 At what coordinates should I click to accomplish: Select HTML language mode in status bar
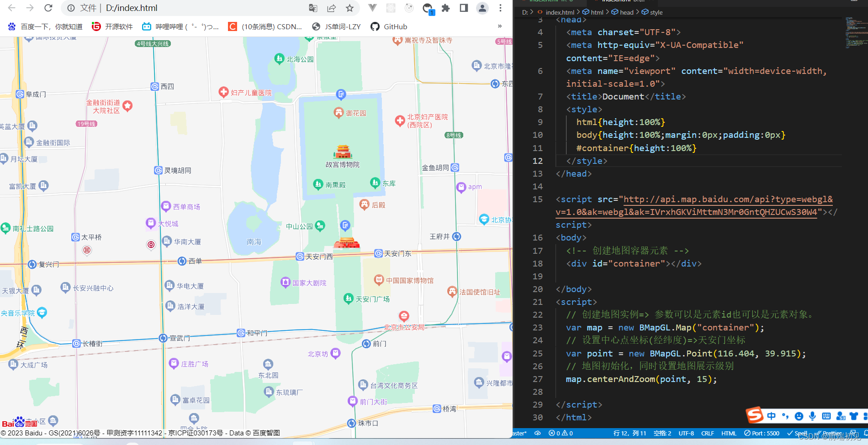click(x=729, y=433)
